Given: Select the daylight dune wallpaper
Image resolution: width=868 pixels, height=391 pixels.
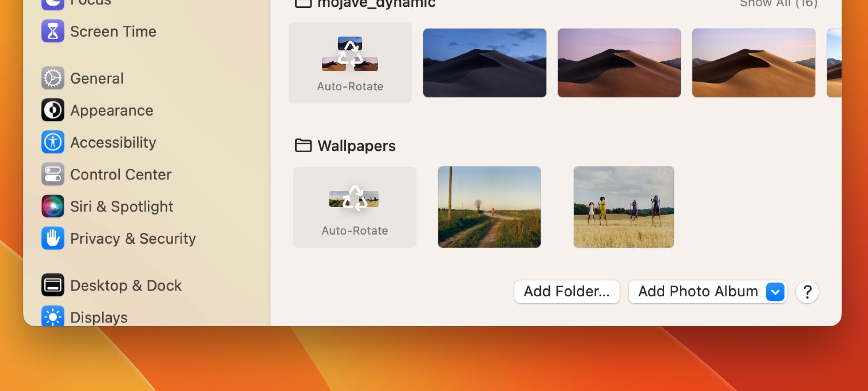Looking at the screenshot, I should click(x=754, y=63).
